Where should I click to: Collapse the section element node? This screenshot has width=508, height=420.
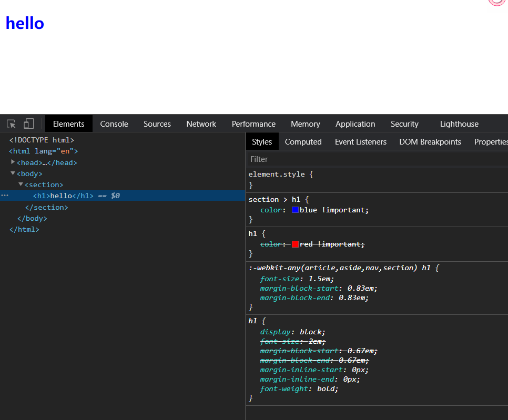[x=21, y=185]
